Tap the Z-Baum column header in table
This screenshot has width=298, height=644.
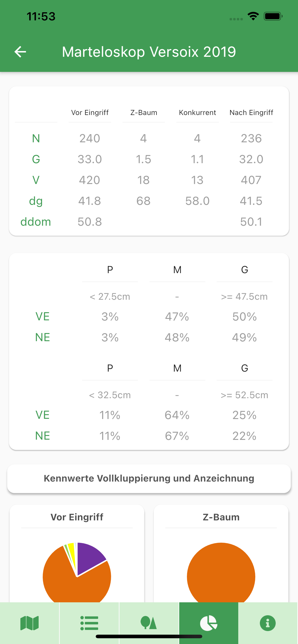(x=144, y=113)
